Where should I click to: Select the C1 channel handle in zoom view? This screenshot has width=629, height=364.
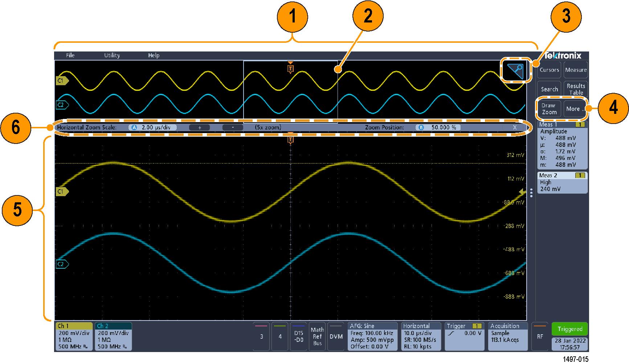(62, 191)
